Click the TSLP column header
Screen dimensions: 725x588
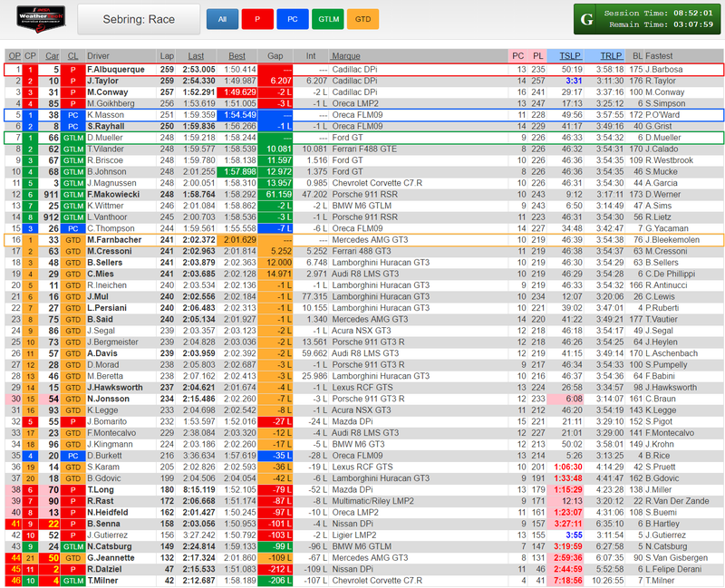pos(570,56)
